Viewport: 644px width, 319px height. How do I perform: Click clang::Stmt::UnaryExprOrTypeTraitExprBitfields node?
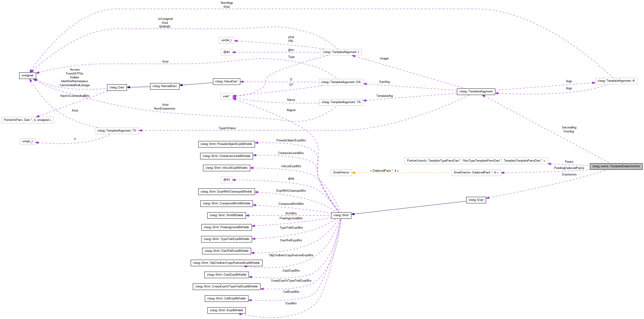coord(226,286)
